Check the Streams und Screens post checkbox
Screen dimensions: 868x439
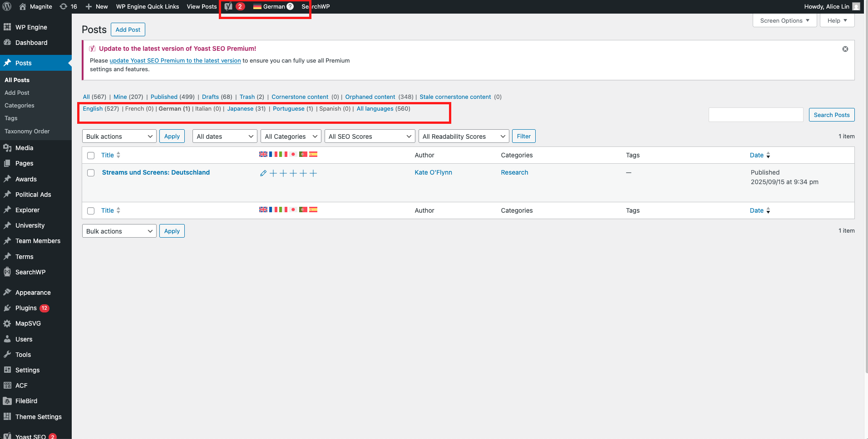click(91, 173)
